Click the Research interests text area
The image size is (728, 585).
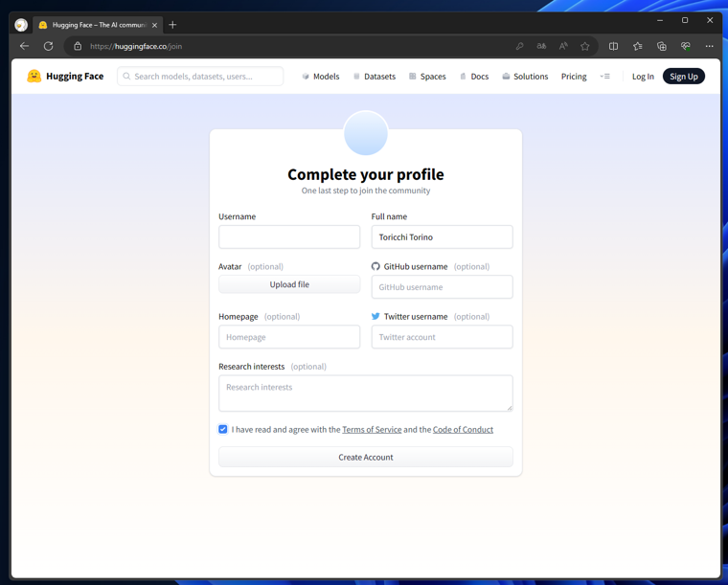point(366,394)
